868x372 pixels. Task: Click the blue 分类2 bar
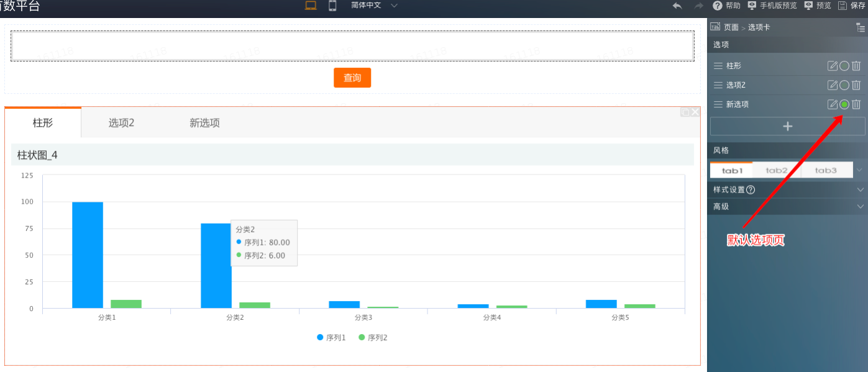click(216, 266)
